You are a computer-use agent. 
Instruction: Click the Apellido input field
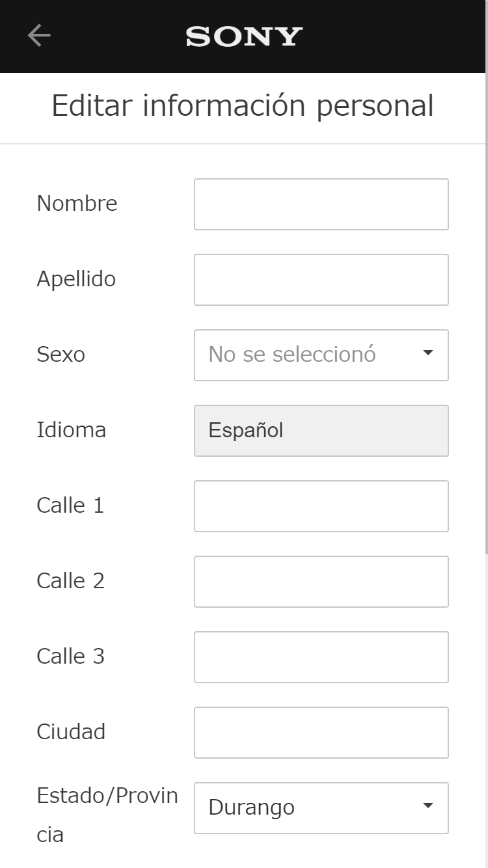coord(321,279)
